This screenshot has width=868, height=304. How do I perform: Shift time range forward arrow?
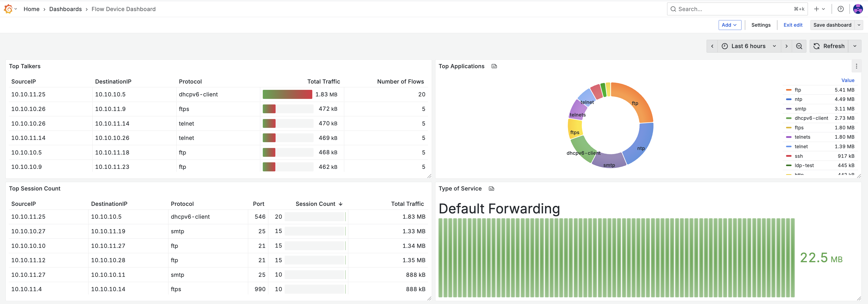coord(787,46)
